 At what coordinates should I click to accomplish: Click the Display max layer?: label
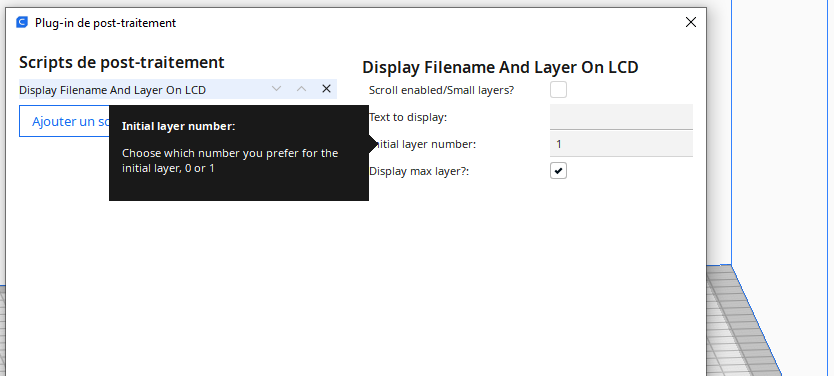419,171
